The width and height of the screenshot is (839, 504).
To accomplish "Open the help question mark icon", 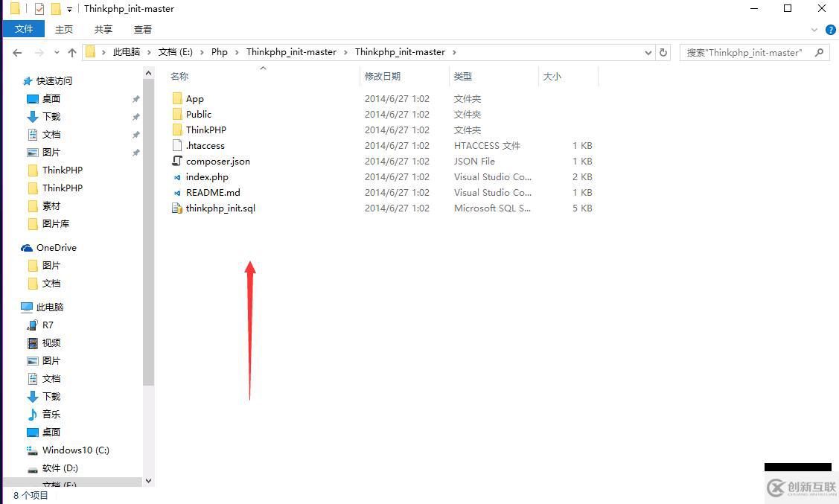I will click(x=831, y=30).
